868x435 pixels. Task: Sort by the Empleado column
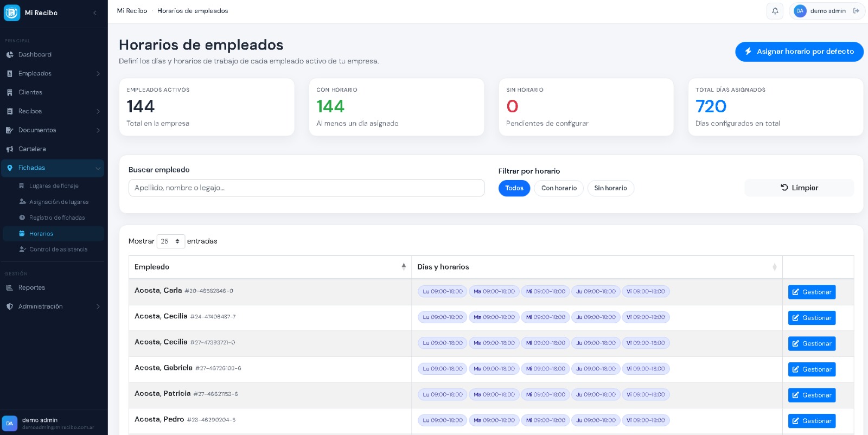270,267
